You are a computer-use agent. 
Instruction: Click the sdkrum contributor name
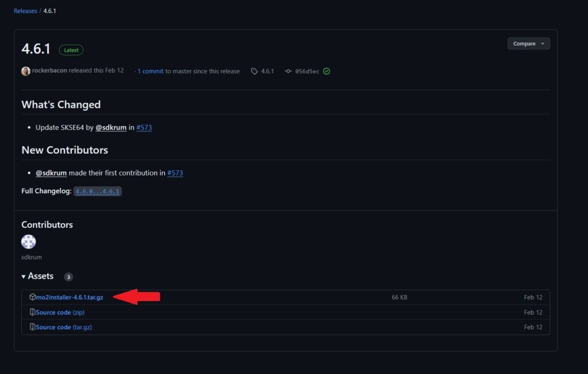click(32, 257)
